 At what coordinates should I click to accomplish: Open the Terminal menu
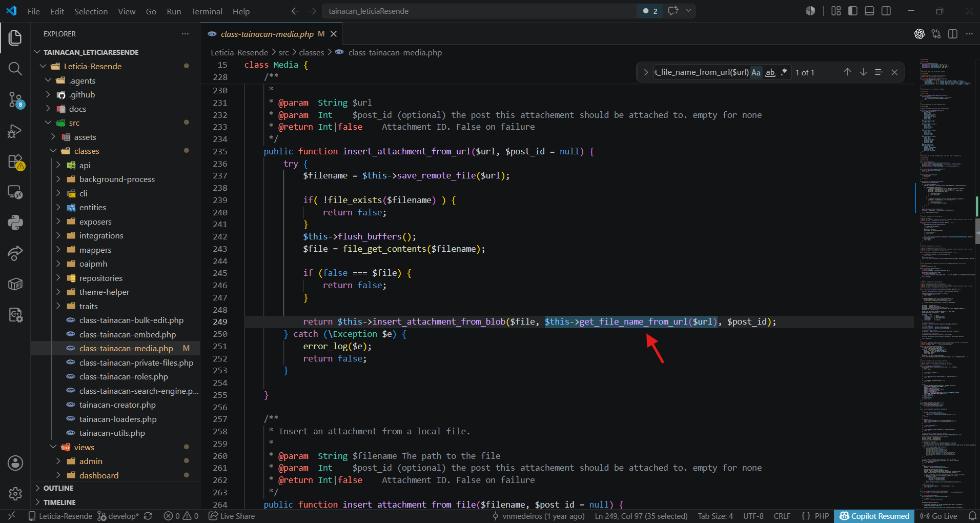(x=207, y=11)
